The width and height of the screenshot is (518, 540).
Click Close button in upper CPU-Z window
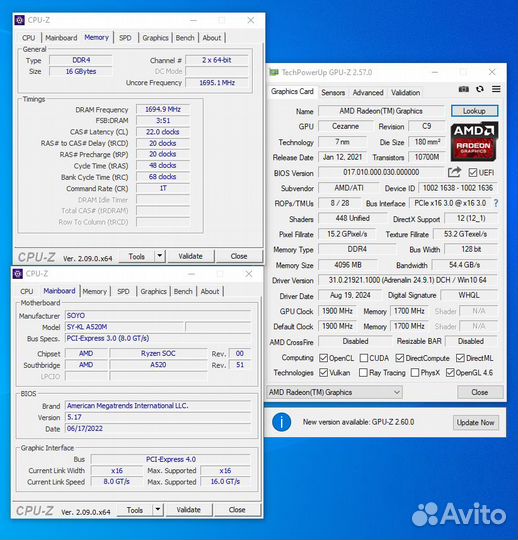coord(239,256)
